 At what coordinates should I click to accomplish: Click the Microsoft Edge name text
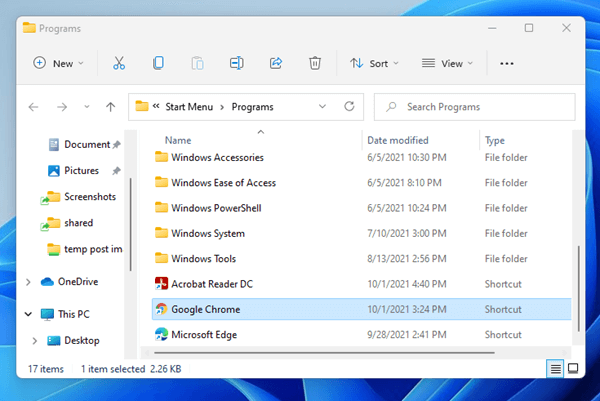click(204, 335)
